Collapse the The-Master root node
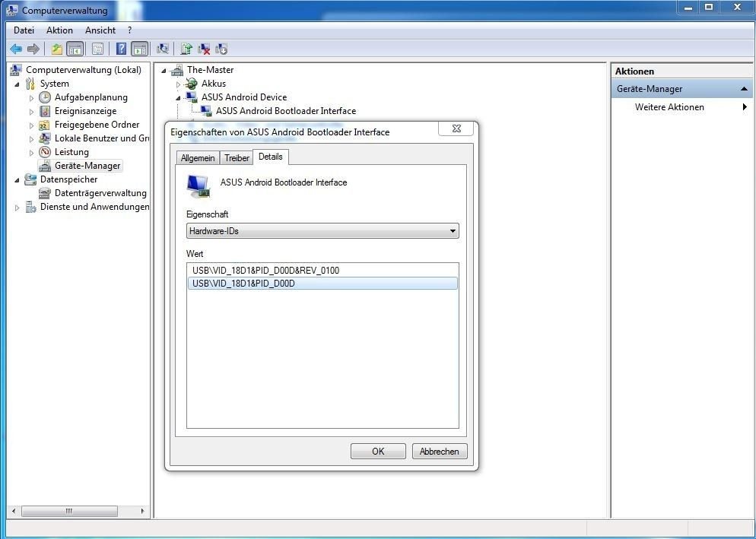The height and width of the screenshot is (539, 756). (164, 71)
